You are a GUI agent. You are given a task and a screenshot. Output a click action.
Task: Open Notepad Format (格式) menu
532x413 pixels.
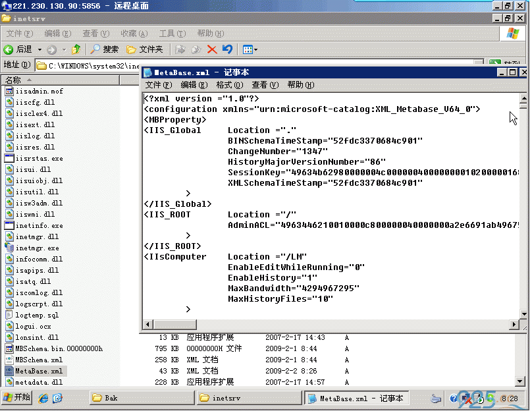230,85
